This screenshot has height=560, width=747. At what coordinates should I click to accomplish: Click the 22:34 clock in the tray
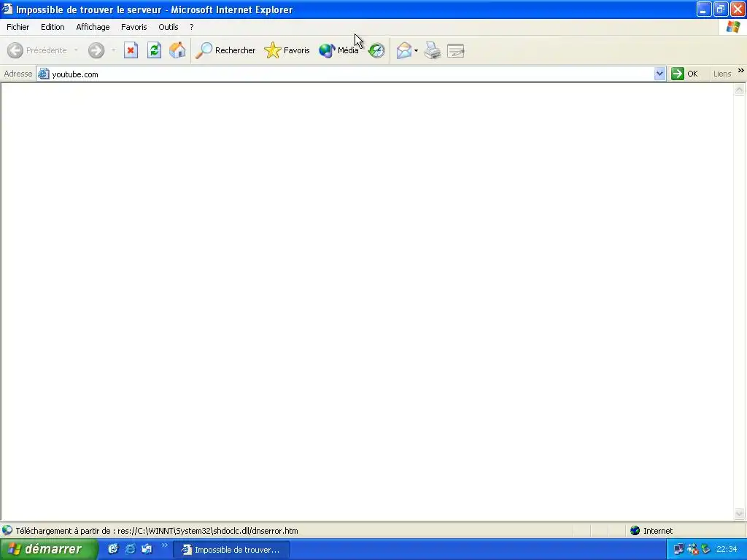[x=727, y=550]
